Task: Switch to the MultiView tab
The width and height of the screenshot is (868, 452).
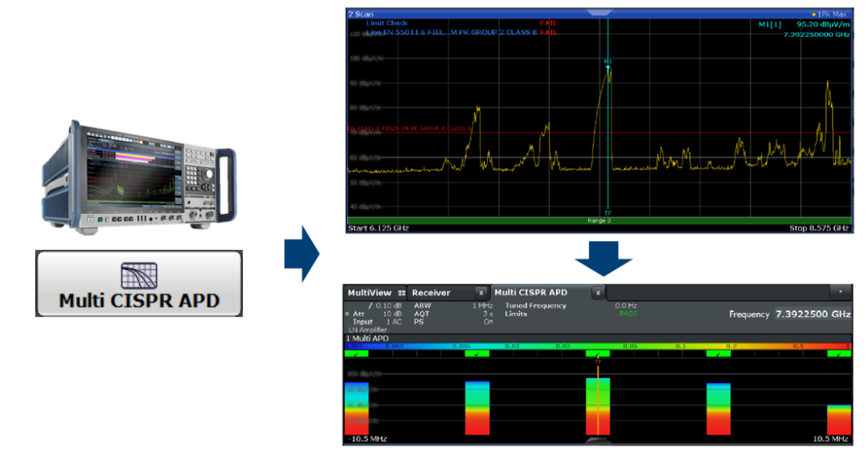Action: tap(375, 293)
